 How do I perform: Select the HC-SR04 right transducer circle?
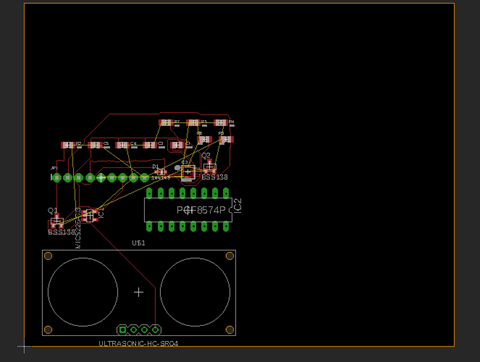coord(195,292)
